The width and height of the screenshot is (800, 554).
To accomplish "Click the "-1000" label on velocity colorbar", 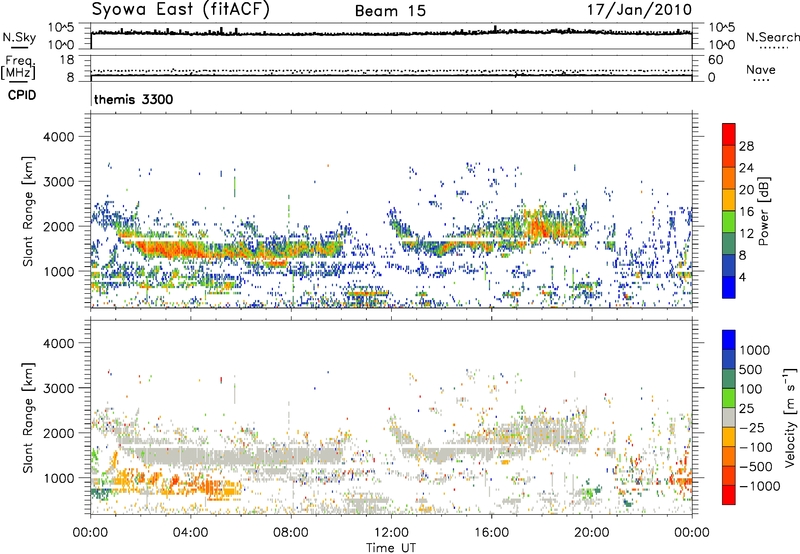I will (x=760, y=486).
